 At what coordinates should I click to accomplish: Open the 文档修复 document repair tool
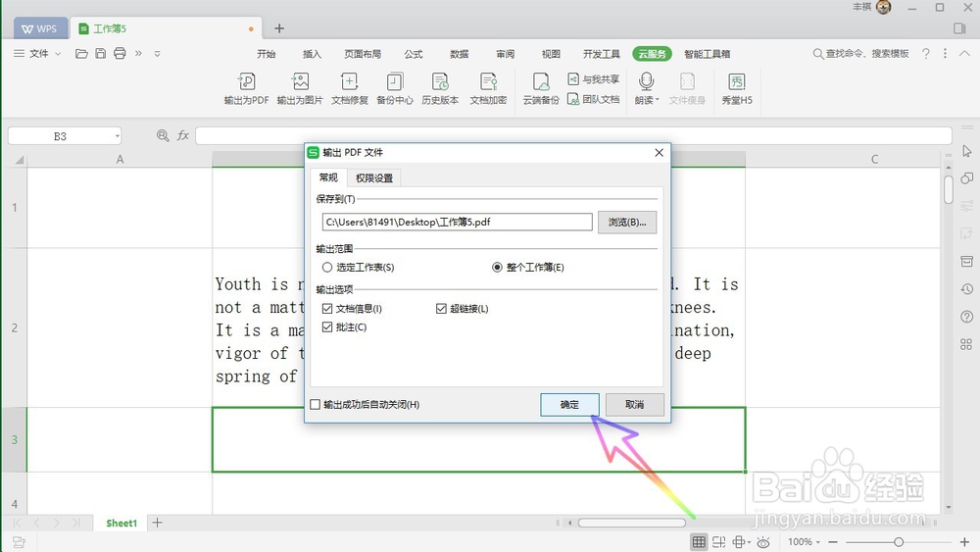coord(350,88)
